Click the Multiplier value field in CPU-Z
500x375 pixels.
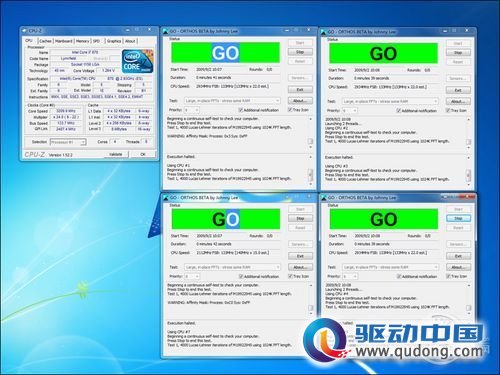tap(66, 117)
